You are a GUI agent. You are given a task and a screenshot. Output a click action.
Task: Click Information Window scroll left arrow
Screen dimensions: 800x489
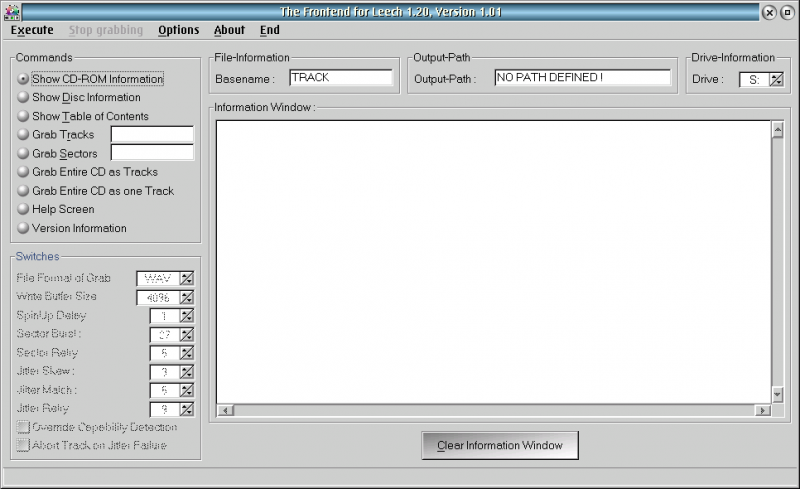click(226, 410)
